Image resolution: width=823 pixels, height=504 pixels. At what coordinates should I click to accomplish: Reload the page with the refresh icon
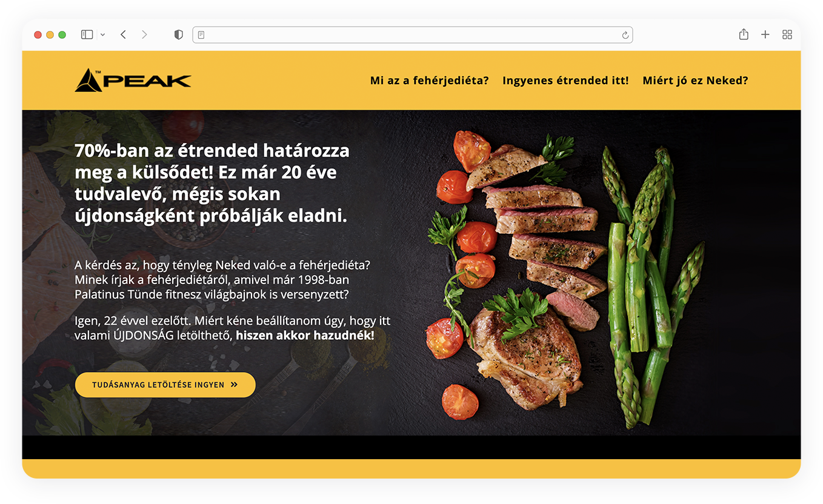coord(625,35)
